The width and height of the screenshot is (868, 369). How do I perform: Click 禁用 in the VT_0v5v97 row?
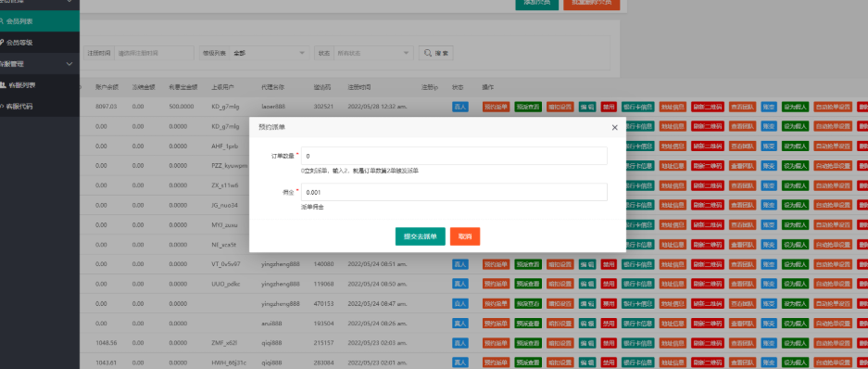click(609, 264)
